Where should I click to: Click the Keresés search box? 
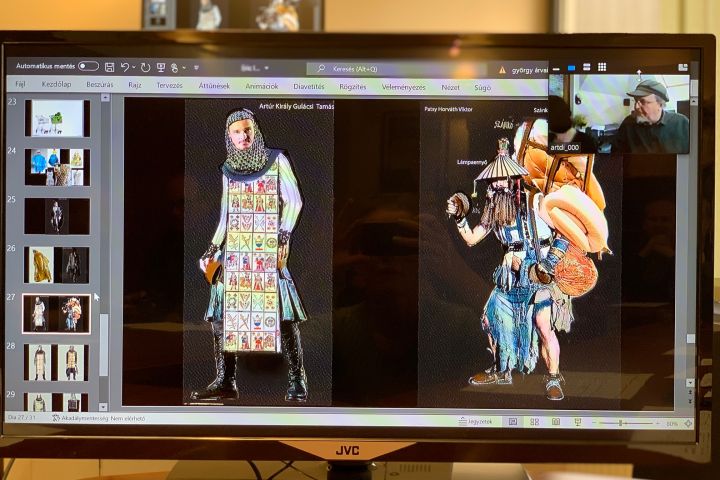point(396,69)
